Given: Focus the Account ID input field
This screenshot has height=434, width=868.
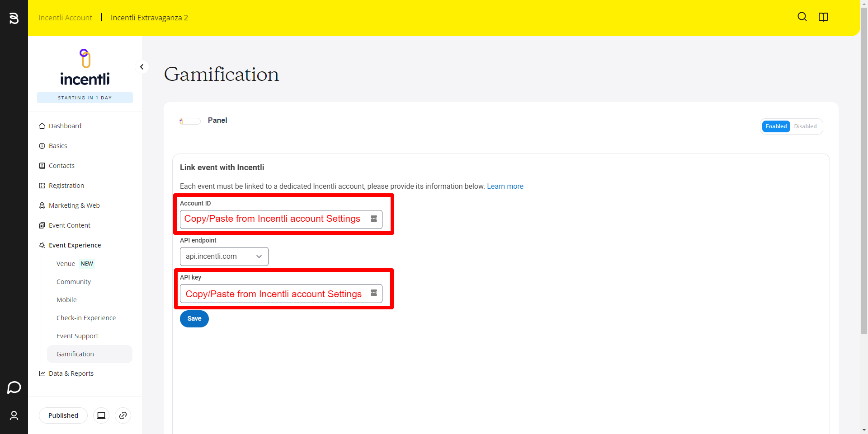Looking at the screenshot, I should coord(281,219).
